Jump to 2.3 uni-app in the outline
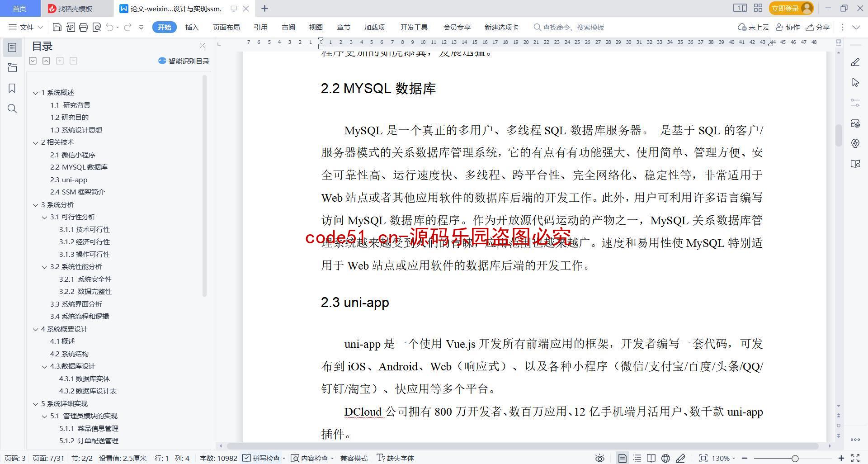 click(x=69, y=180)
